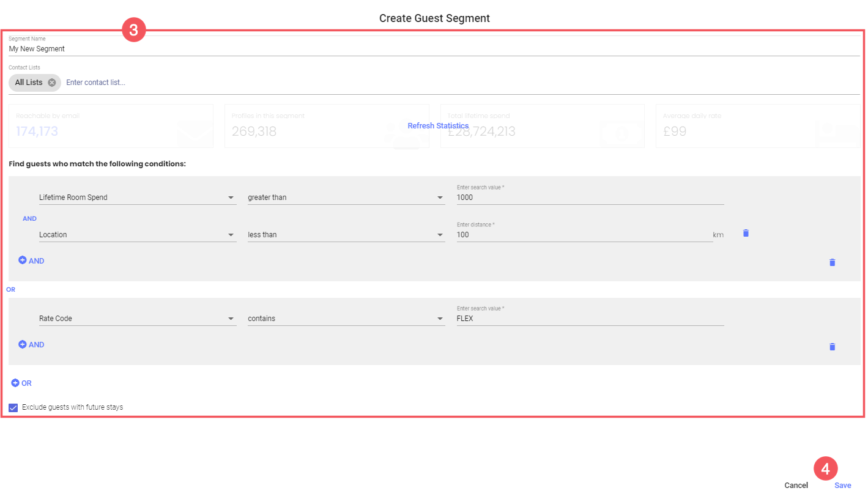Delete the first condition group

click(832, 262)
